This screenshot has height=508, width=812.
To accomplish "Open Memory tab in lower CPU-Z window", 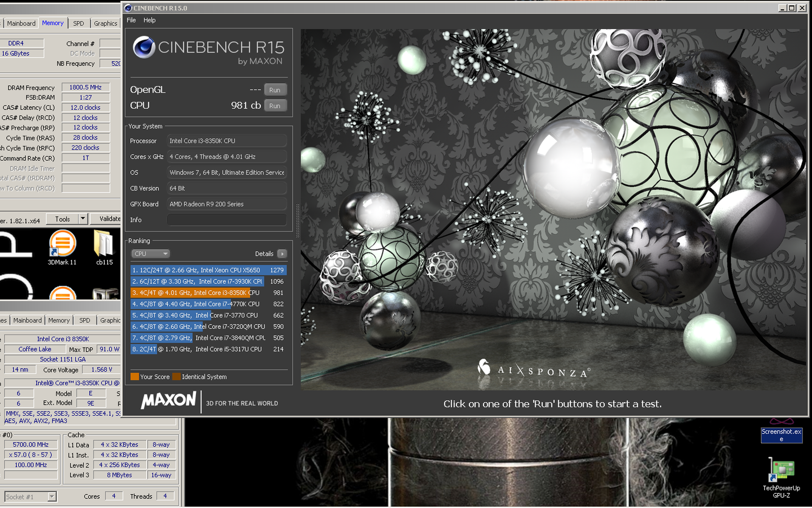I will [x=59, y=320].
